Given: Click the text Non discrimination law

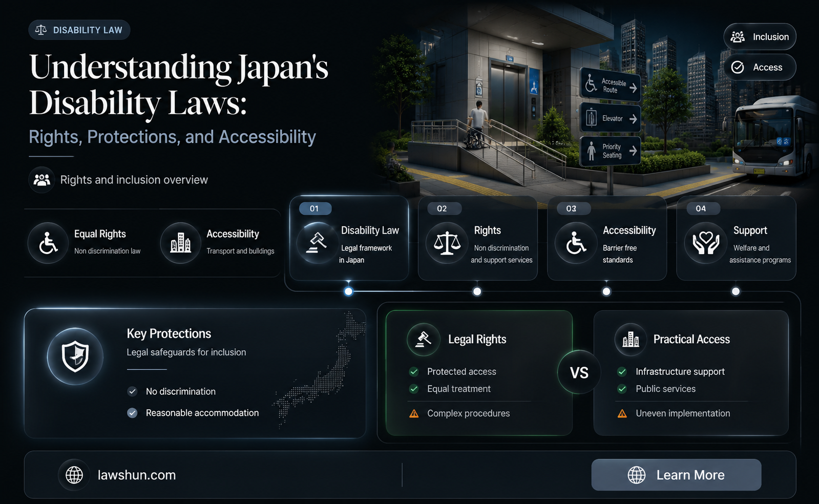Looking at the screenshot, I should pos(107,251).
